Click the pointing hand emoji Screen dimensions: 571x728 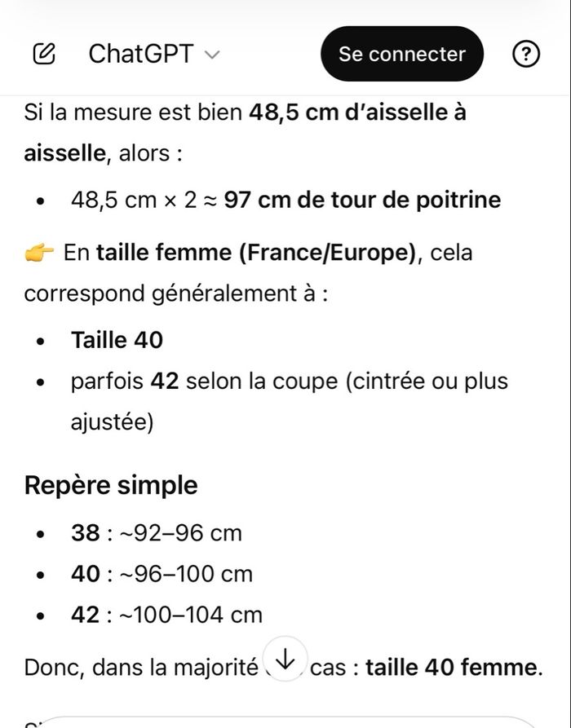[39, 253]
